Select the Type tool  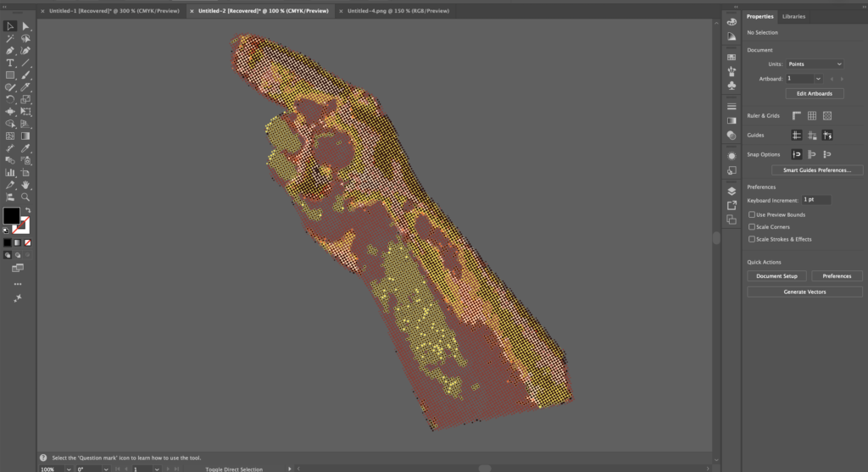pyautogui.click(x=10, y=63)
